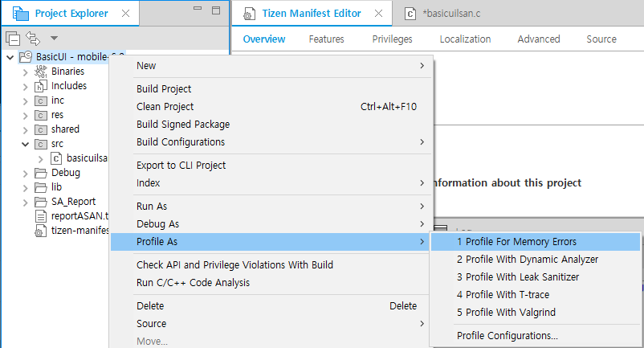Switch to the Privileges tab
This screenshot has height=348, width=644.
[392, 39]
